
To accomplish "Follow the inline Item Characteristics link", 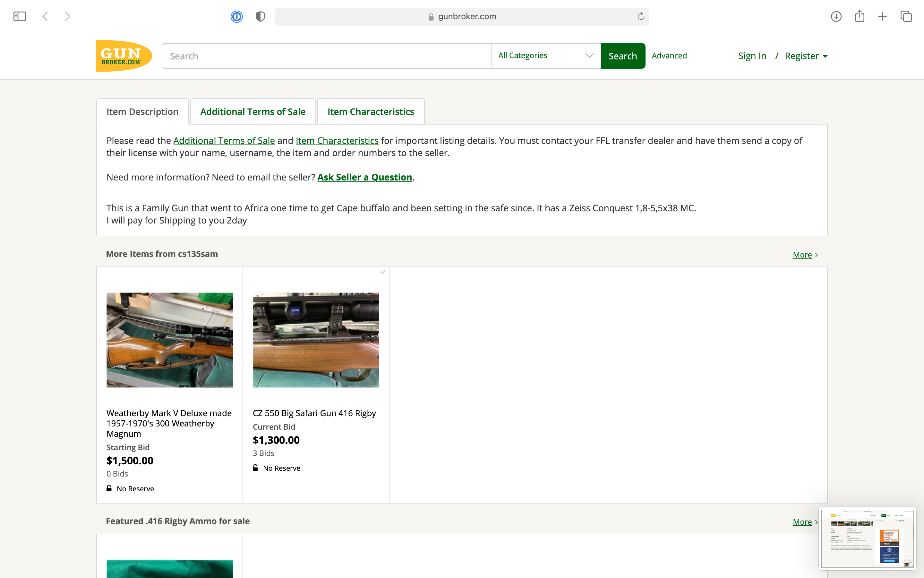I will pos(337,141).
